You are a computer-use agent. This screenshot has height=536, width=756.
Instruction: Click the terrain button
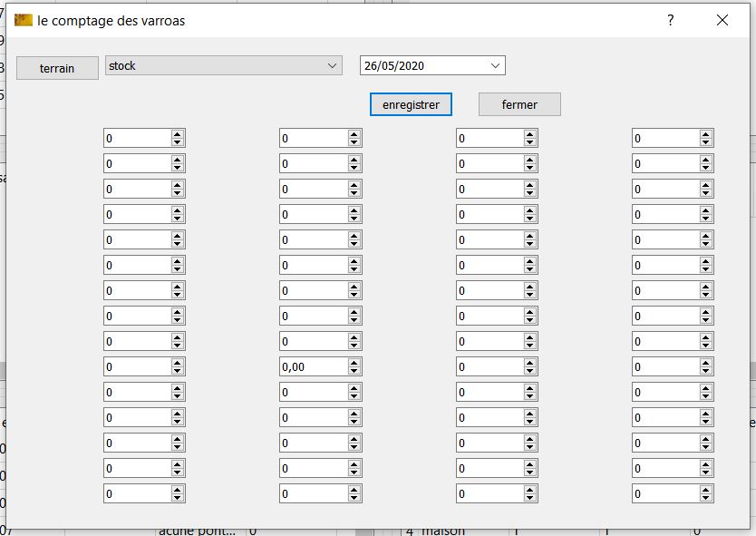pos(57,68)
